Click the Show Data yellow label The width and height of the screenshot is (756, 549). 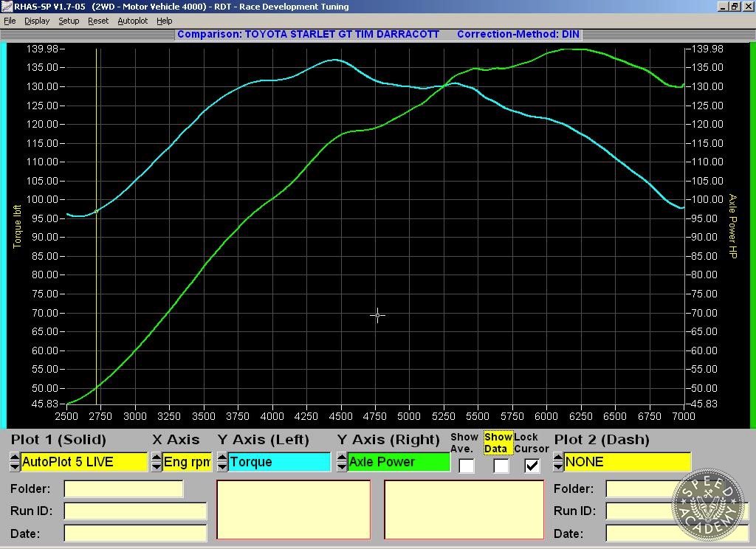pyautogui.click(x=498, y=443)
